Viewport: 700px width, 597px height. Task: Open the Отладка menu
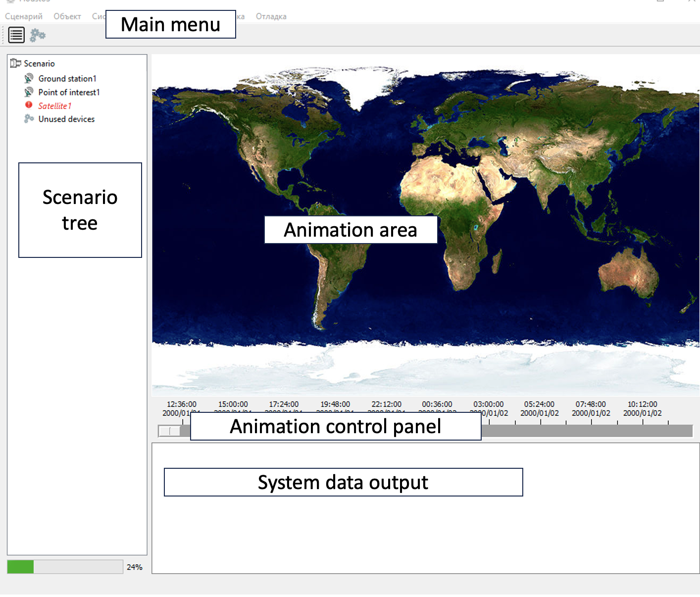pyautogui.click(x=271, y=16)
